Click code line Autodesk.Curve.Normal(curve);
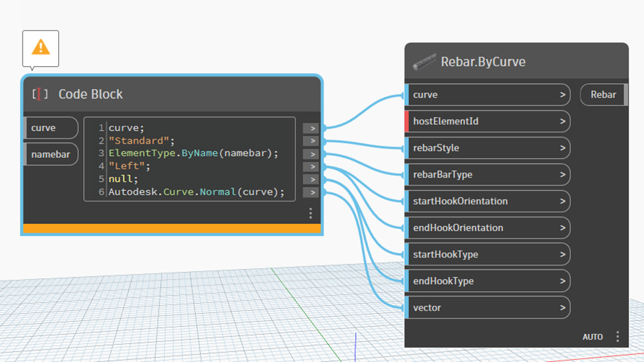This screenshot has width=644, height=362. pos(196,192)
